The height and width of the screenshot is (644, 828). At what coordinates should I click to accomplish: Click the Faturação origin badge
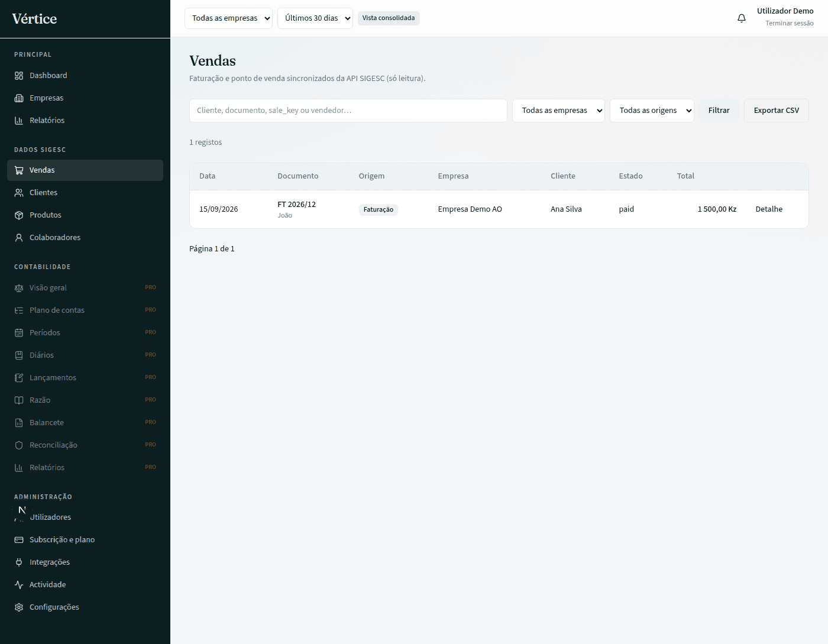pyautogui.click(x=379, y=209)
